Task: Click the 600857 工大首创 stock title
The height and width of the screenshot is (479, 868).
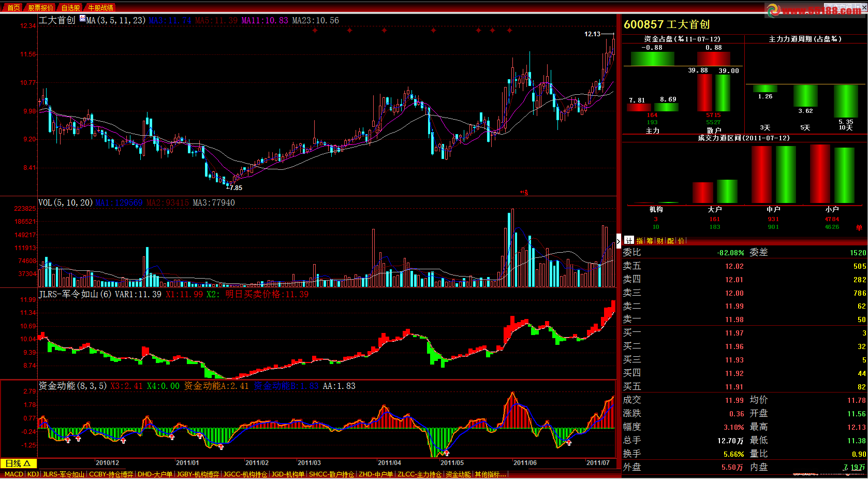Action: tap(667, 24)
